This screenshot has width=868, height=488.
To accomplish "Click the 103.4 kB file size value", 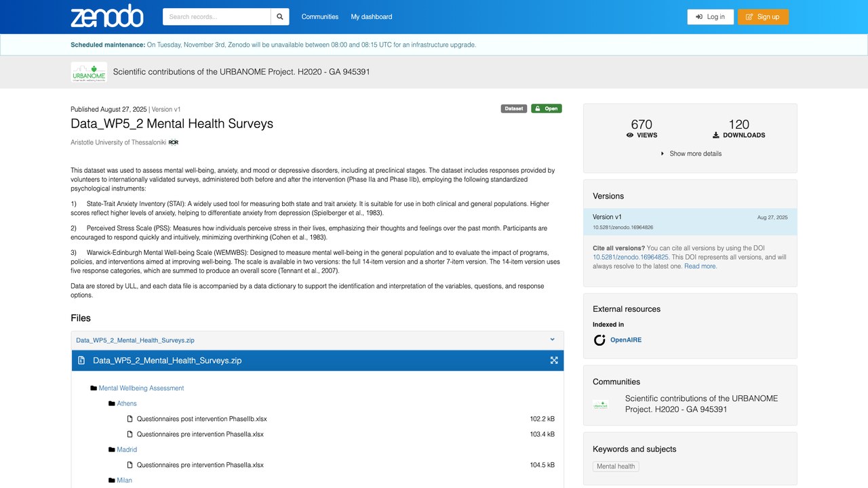I will click(542, 434).
